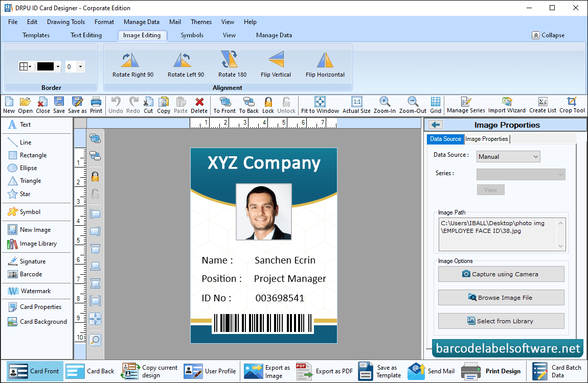Image resolution: width=588 pixels, height=383 pixels.
Task: Open the disabled Series dropdown
Action: click(x=521, y=174)
